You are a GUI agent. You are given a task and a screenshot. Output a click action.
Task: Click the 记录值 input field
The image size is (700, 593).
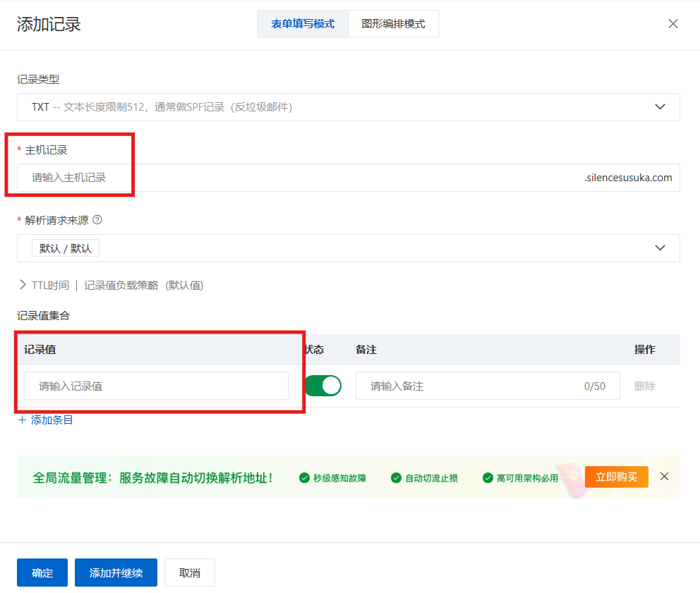click(x=156, y=386)
